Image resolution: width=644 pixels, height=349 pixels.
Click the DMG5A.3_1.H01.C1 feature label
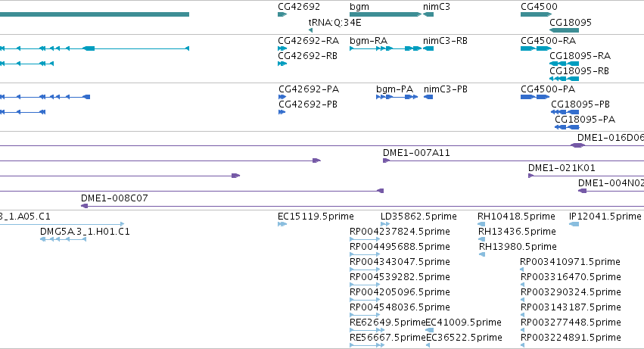pyautogui.click(x=85, y=232)
